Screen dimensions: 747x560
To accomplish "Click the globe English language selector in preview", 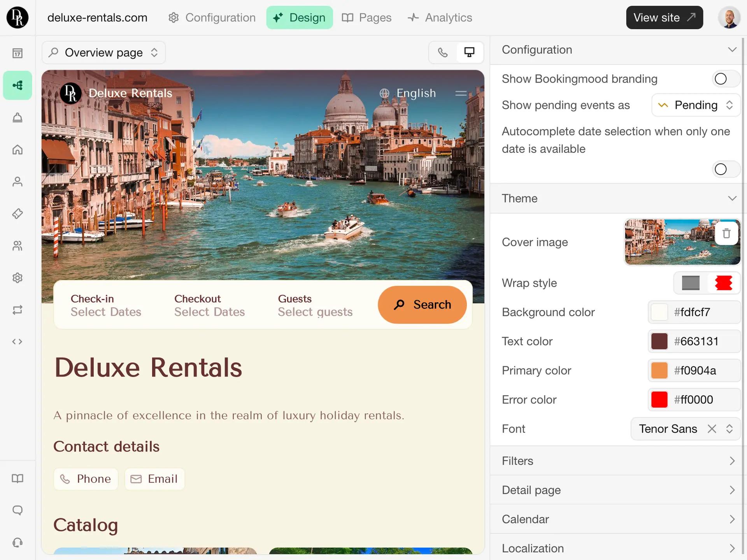I will pos(408,93).
